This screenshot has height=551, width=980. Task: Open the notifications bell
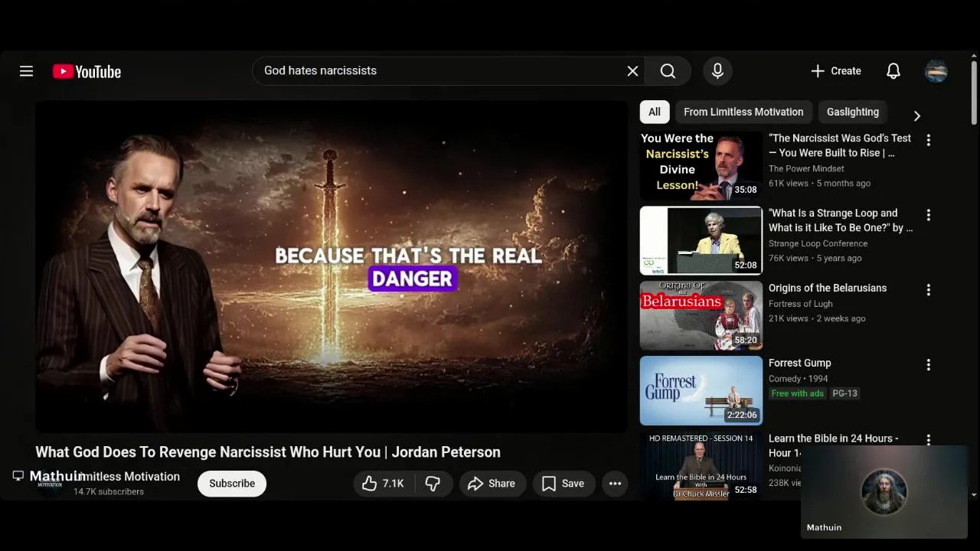click(893, 71)
